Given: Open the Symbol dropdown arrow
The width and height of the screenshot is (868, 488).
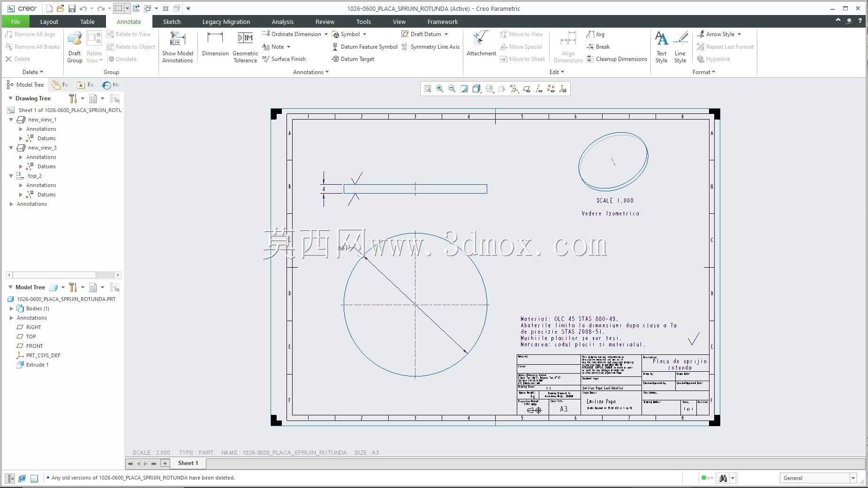Looking at the screenshot, I should [364, 34].
